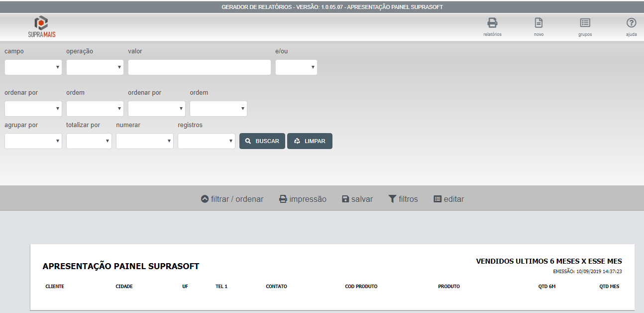Expand the totalizar por dropdown
Viewport: 644px width, 313px height.
click(x=89, y=141)
